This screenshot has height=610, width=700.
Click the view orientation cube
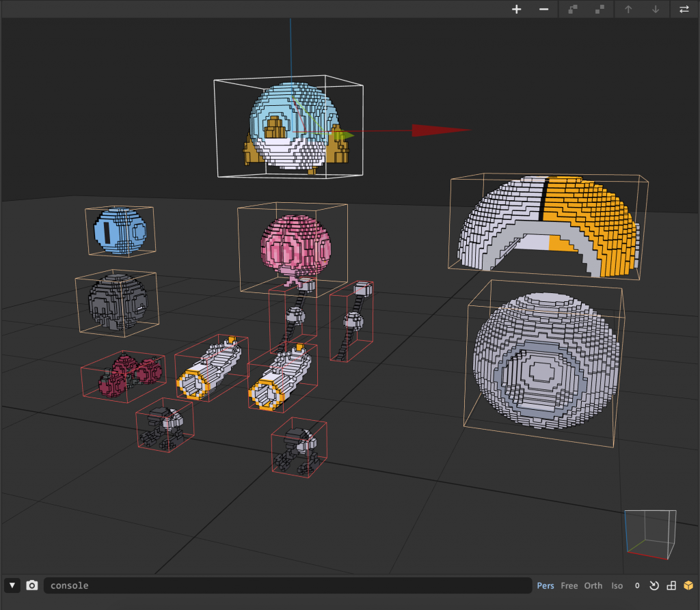tap(650, 534)
